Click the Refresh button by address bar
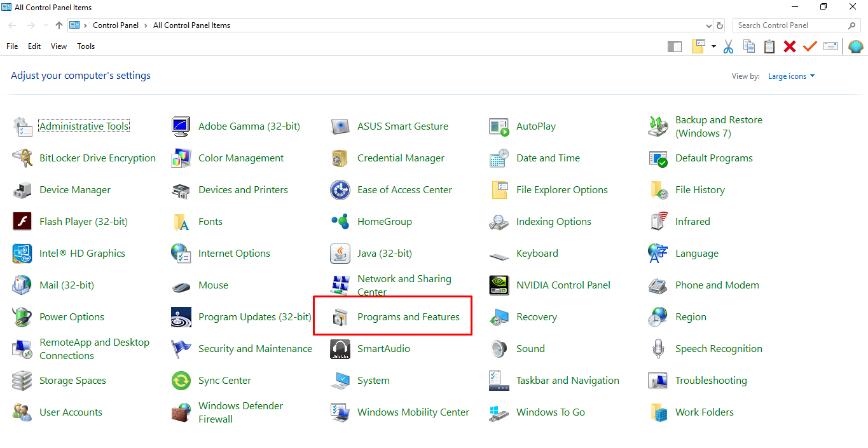Viewport: 868px width, 448px height. coord(720,25)
